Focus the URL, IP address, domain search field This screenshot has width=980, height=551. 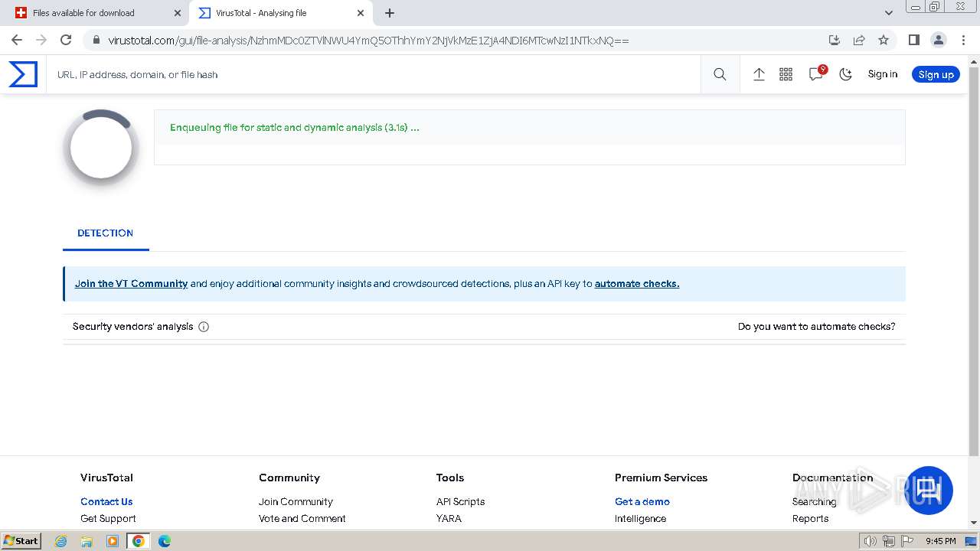click(x=374, y=74)
